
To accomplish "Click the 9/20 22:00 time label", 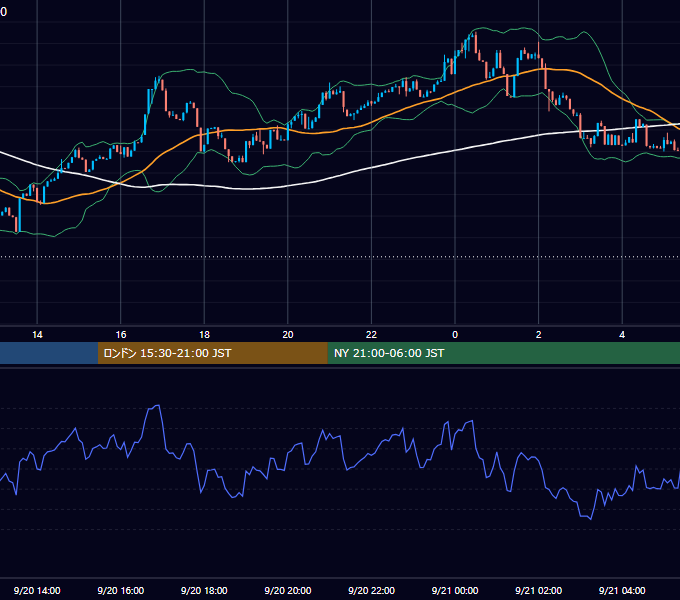I will [x=371, y=590].
